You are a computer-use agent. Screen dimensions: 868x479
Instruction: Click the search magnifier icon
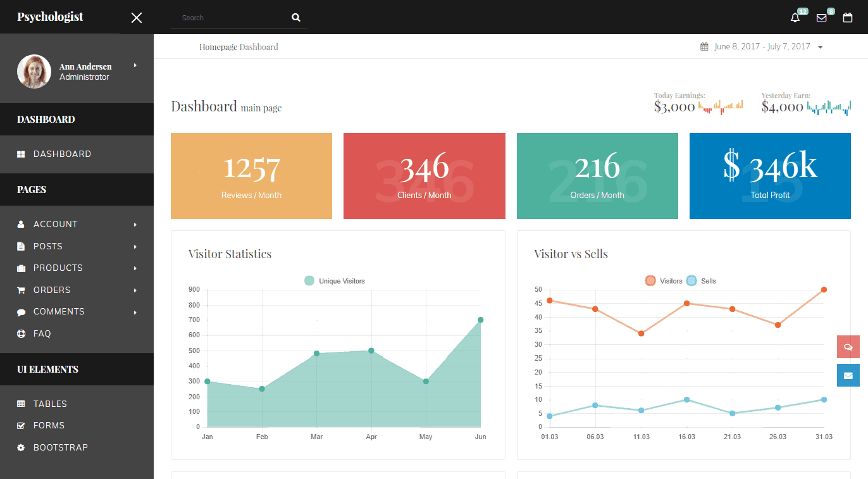[295, 18]
